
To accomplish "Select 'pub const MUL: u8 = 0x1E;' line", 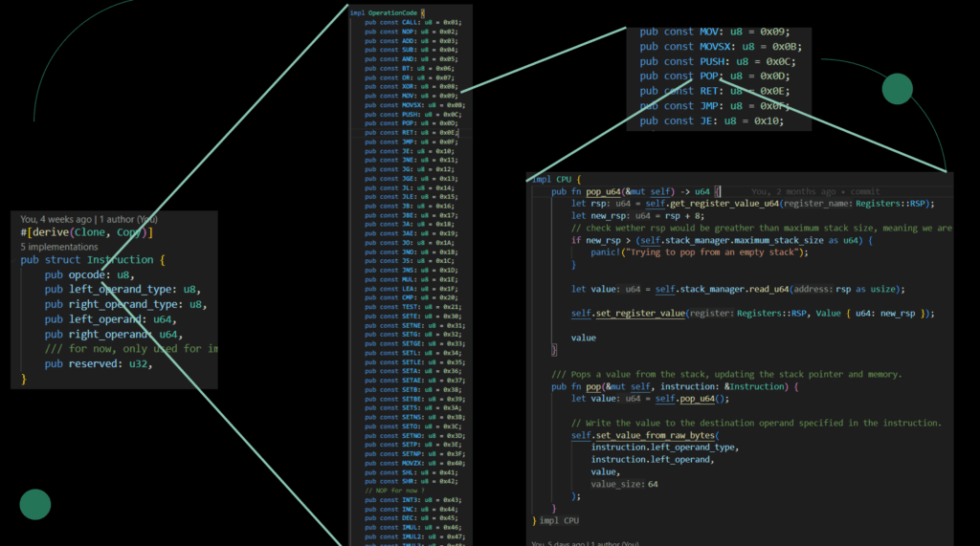I will 412,279.
